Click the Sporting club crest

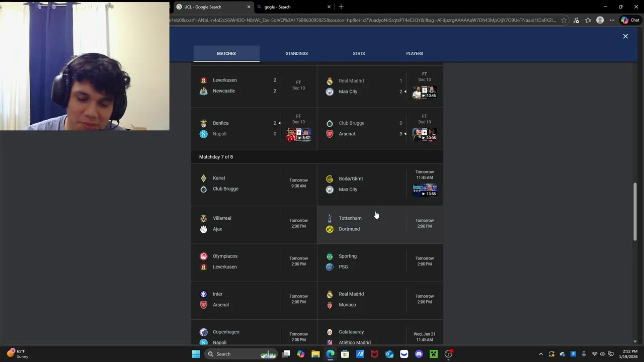click(x=330, y=256)
